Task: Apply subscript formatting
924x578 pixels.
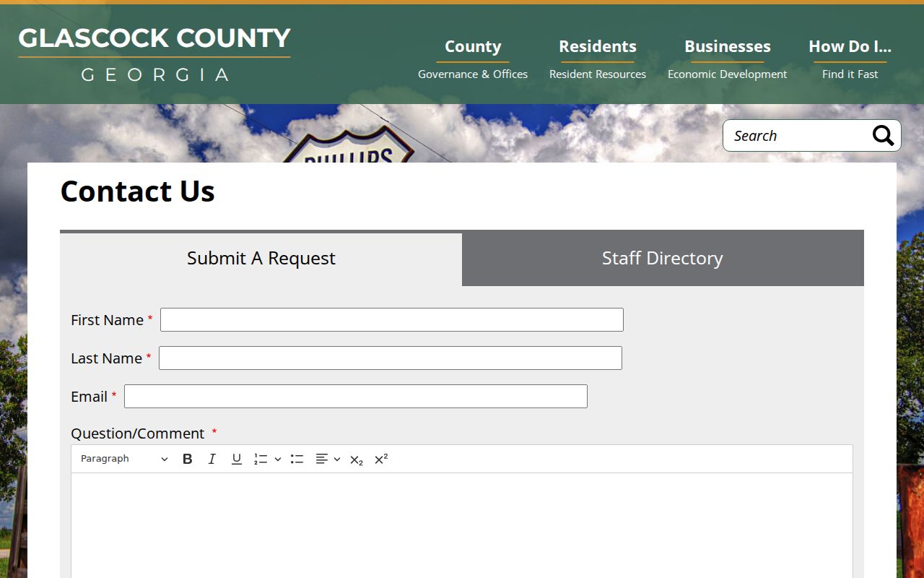Action: (x=357, y=459)
